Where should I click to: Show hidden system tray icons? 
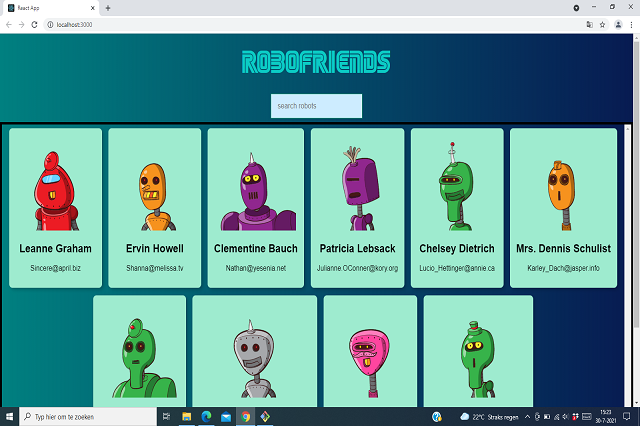click(527, 417)
